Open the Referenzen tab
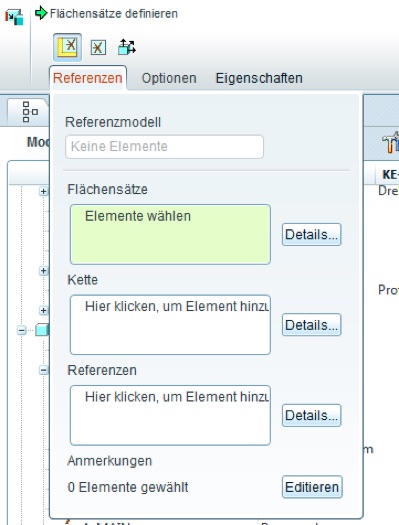This screenshot has width=399, height=525. tap(88, 78)
